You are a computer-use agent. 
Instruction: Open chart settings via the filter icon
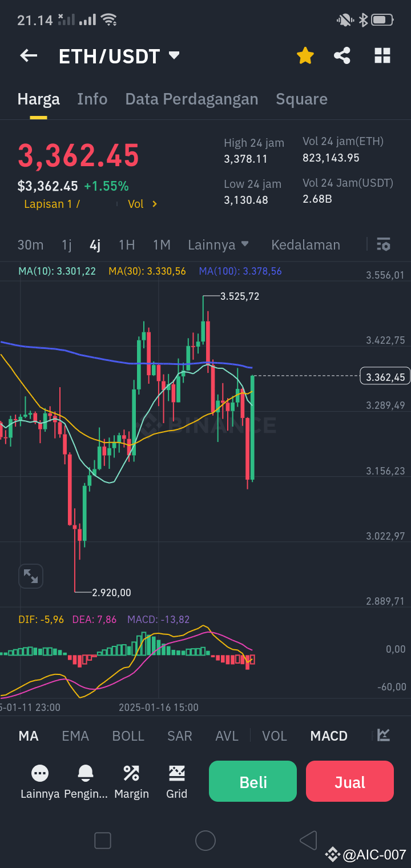[x=384, y=244]
